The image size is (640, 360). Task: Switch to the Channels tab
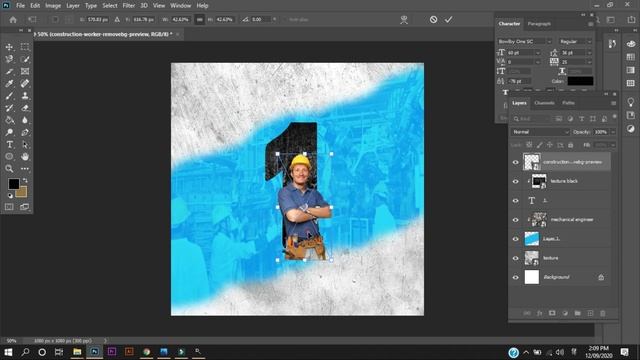tap(544, 103)
